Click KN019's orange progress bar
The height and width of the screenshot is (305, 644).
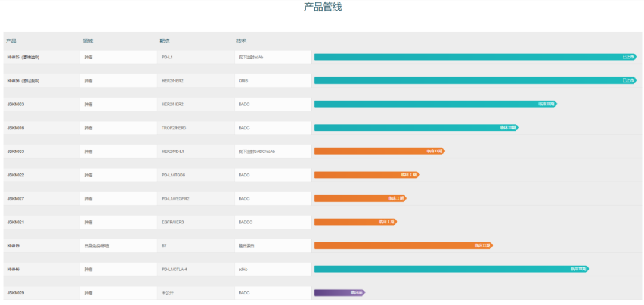(x=404, y=245)
